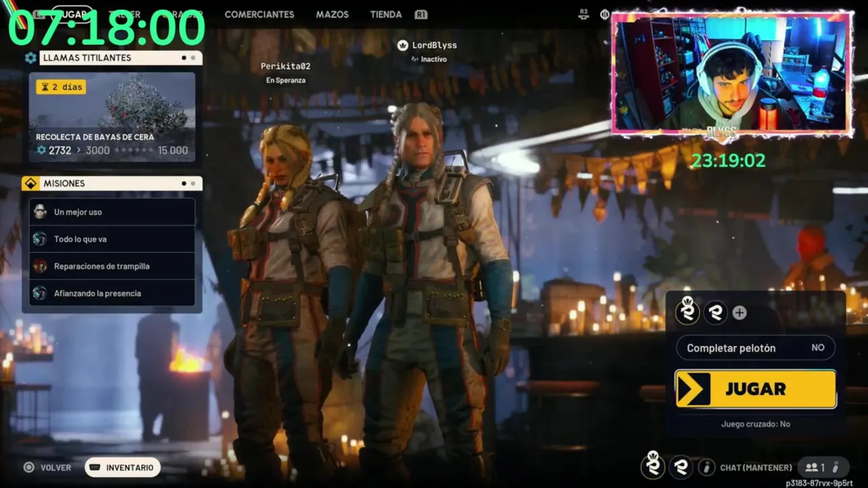The image size is (868, 488).
Task: Click the 15 000 points goal
Action: (173, 150)
